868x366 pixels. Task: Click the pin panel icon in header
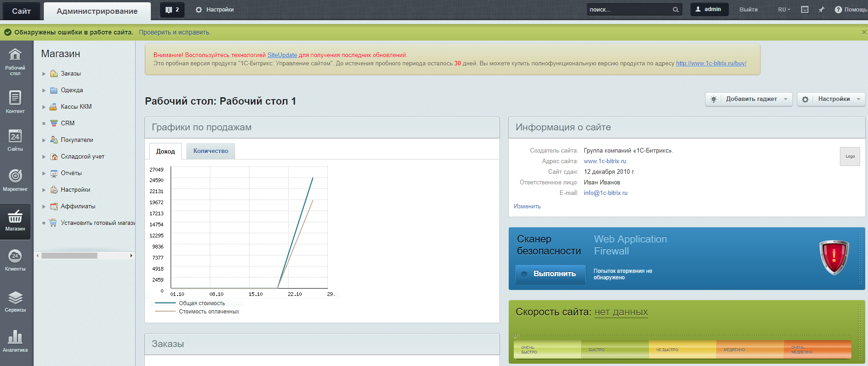point(821,10)
